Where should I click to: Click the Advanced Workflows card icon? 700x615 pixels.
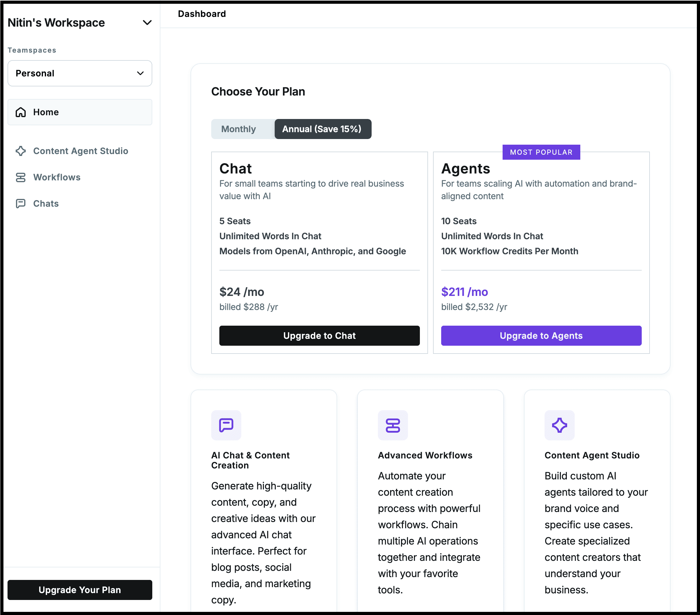click(393, 425)
